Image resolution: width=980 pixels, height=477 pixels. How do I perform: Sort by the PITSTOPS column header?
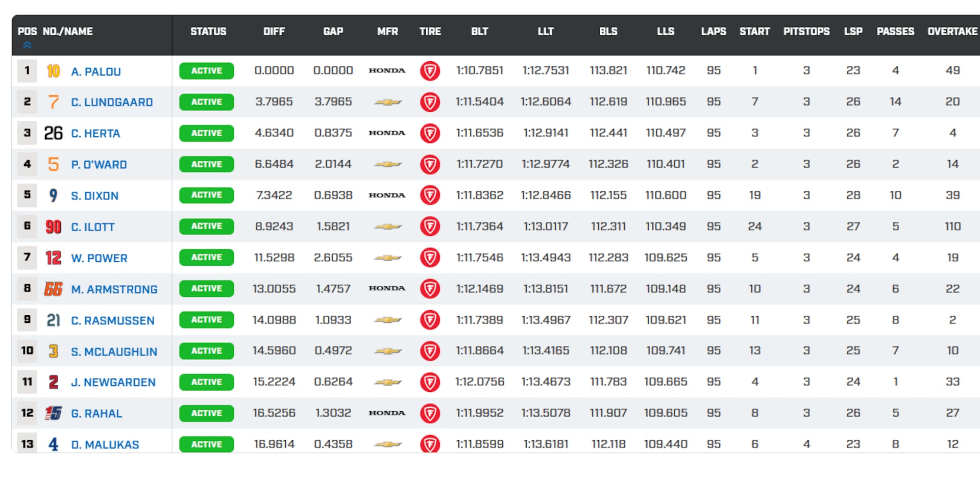point(806,32)
